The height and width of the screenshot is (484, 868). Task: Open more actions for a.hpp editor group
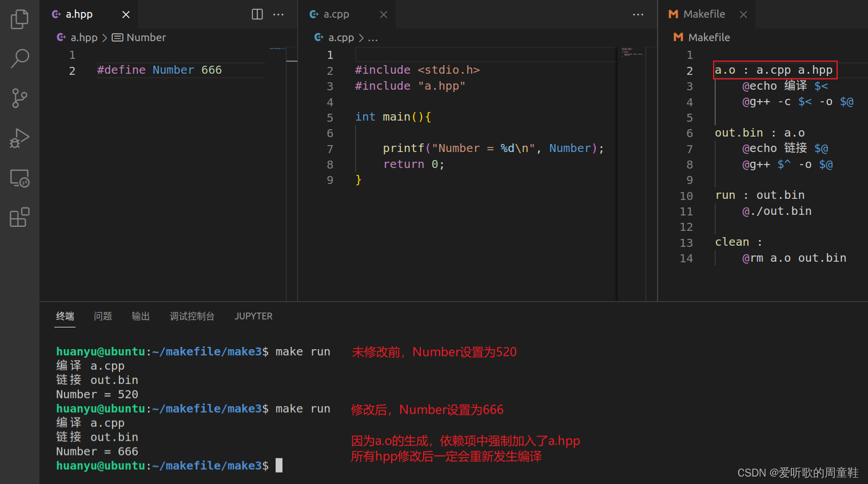tap(278, 14)
